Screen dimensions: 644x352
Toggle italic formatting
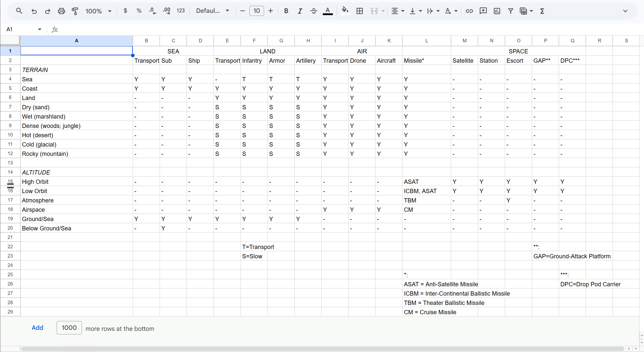[x=300, y=11]
